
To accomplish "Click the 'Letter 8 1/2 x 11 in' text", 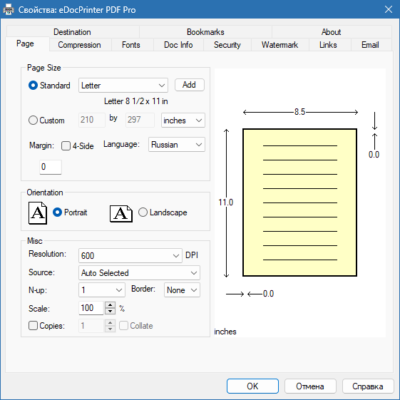I will click(136, 101).
